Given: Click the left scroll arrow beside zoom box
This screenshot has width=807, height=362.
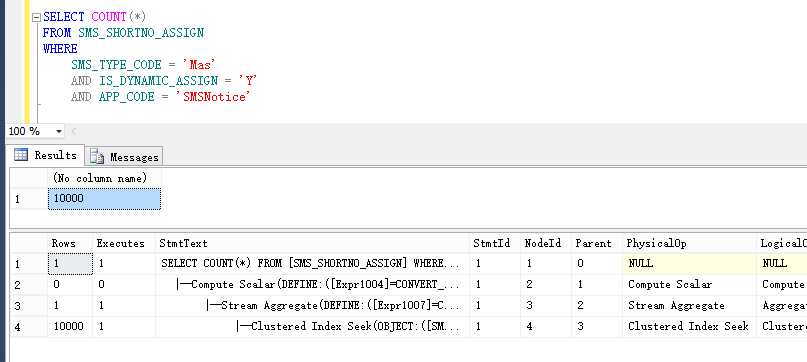Looking at the screenshot, I should click(x=74, y=131).
